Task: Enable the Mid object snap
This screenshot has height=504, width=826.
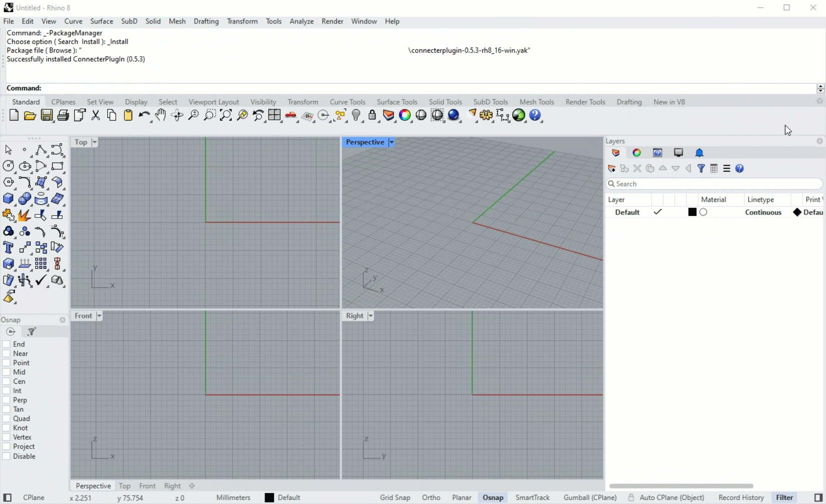Action: pos(7,372)
